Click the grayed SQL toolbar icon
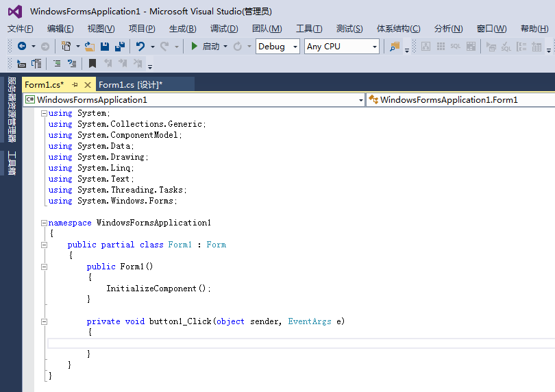 [455, 46]
